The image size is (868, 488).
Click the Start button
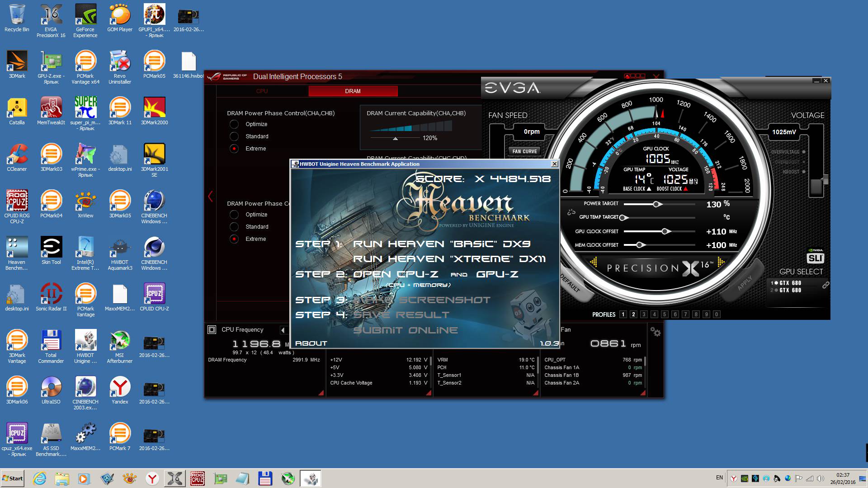[13, 479]
